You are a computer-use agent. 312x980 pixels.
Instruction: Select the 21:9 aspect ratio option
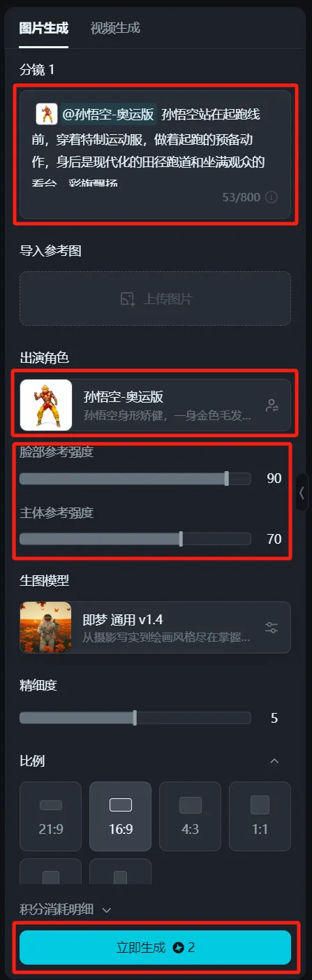[x=51, y=816]
